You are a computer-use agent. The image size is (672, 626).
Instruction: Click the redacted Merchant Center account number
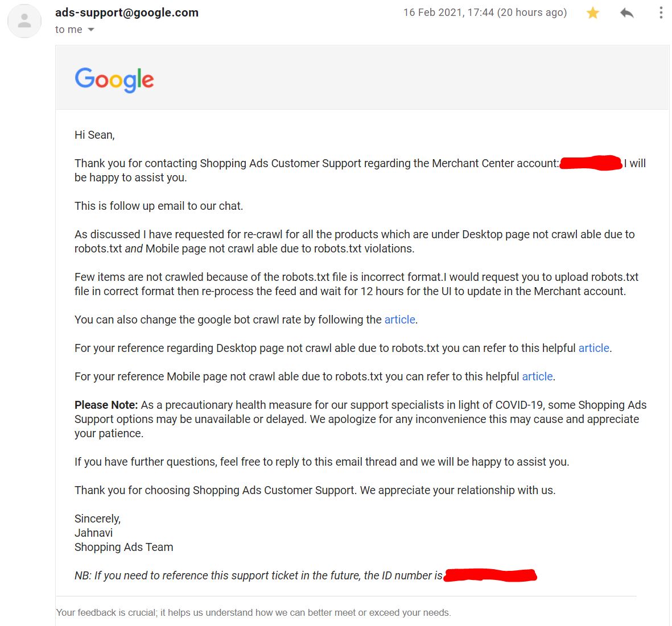[591, 163]
